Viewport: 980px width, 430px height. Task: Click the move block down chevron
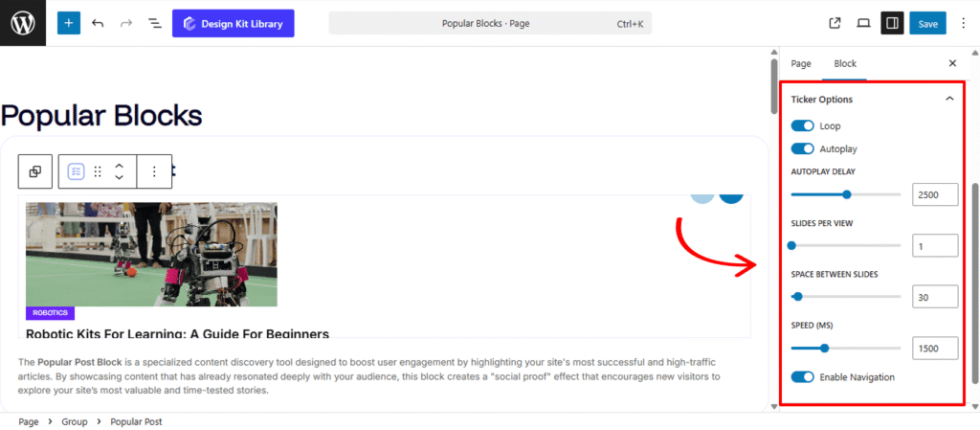point(119,177)
